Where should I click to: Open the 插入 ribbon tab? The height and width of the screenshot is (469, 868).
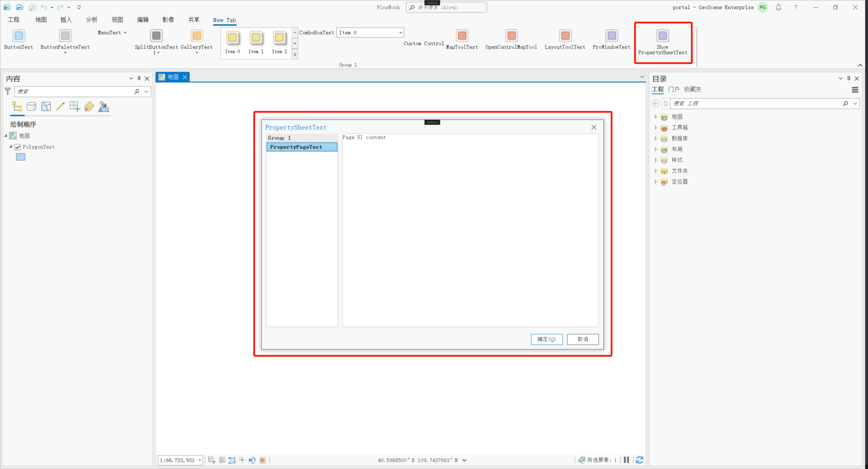(x=66, y=20)
